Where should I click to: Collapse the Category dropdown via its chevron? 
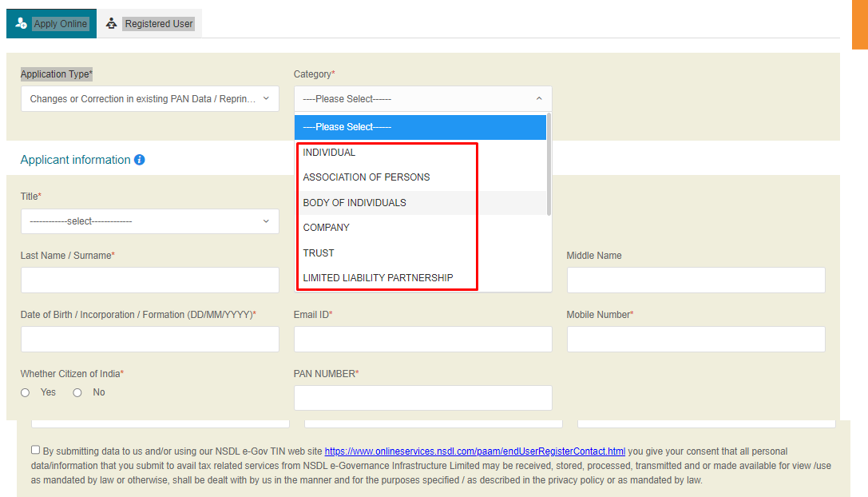tap(539, 98)
